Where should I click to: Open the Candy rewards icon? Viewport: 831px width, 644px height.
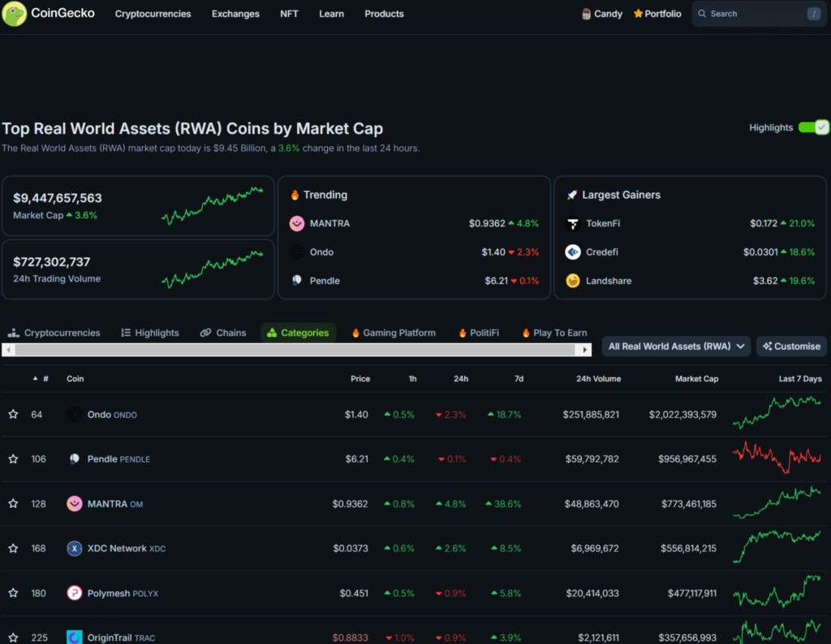click(586, 14)
